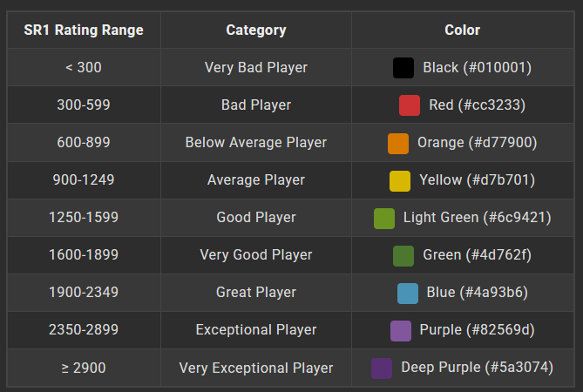The height and width of the screenshot is (392, 583).
Task: Select the 1600-1899 rating range cell
Action: point(84,255)
